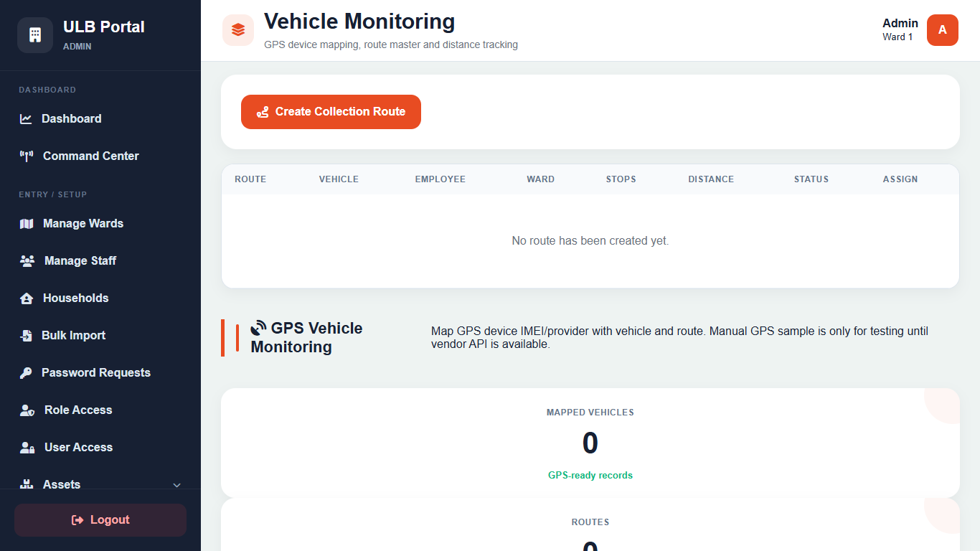
Task: Click the orange Admin avatar 'A'
Action: [943, 30]
